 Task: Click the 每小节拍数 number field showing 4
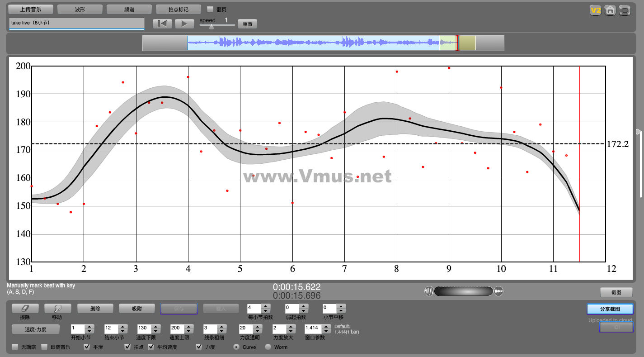click(x=254, y=309)
